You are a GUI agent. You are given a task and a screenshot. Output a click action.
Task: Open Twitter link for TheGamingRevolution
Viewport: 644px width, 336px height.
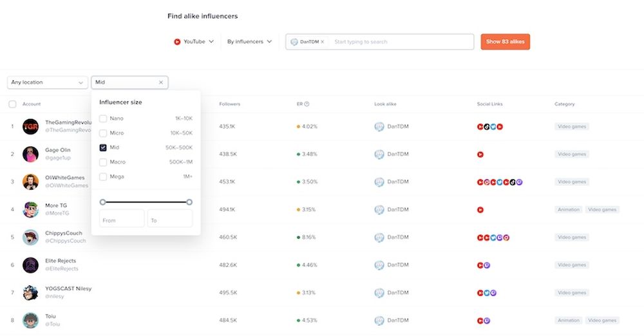click(493, 127)
